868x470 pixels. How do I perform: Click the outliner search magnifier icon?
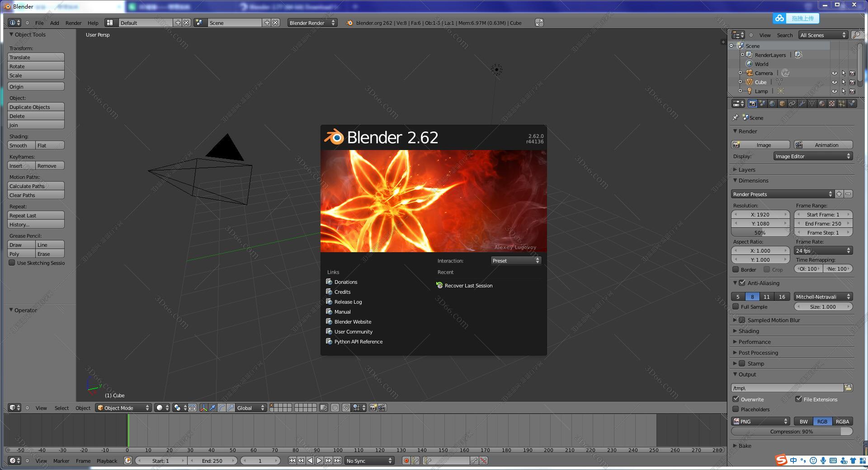point(856,35)
